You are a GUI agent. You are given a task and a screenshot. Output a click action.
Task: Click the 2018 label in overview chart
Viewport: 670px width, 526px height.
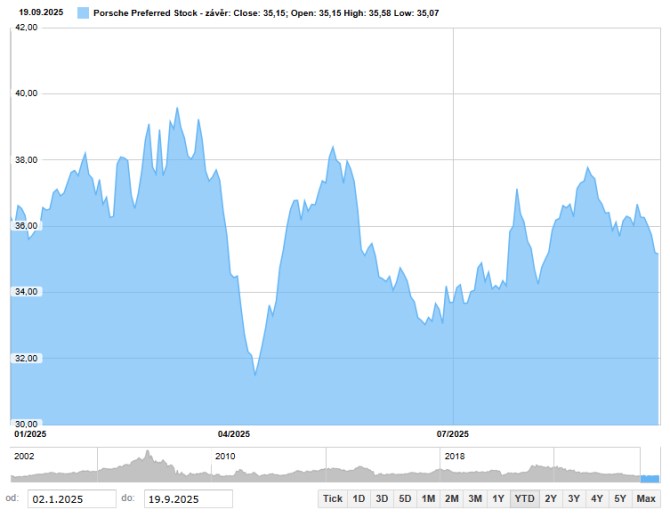tap(455, 456)
